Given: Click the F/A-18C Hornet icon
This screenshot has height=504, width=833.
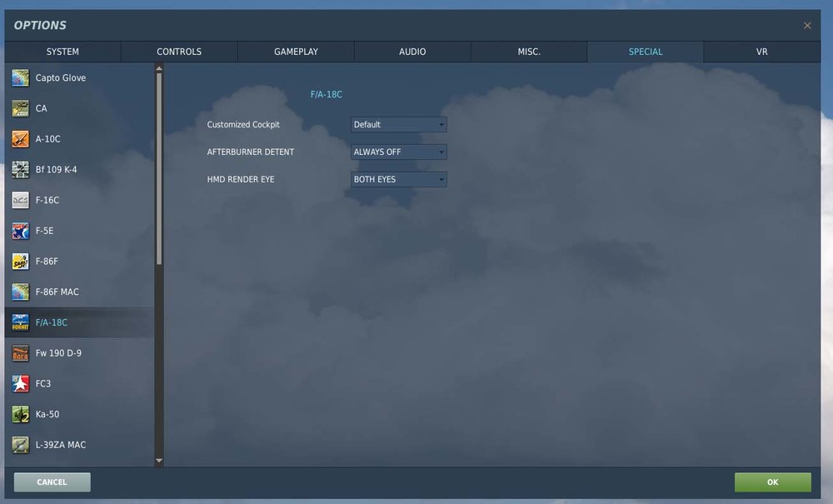Looking at the screenshot, I should pos(20,322).
